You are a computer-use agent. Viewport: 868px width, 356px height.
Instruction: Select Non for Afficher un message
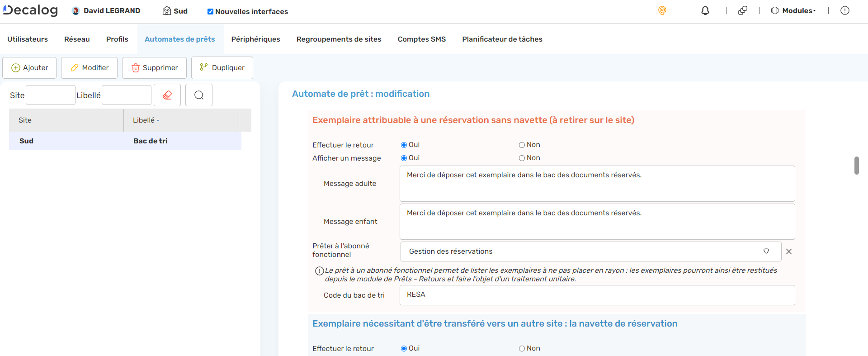coord(522,158)
